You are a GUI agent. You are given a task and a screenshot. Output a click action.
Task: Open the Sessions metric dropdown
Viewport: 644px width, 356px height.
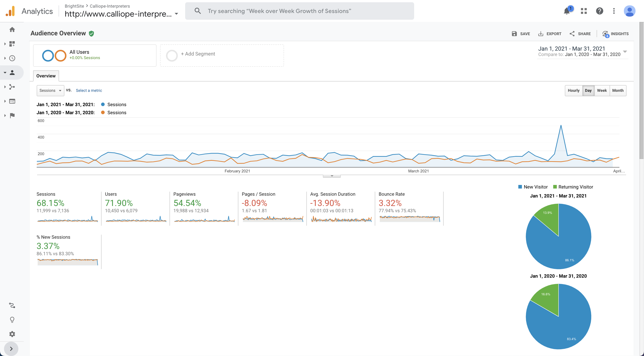(50, 90)
